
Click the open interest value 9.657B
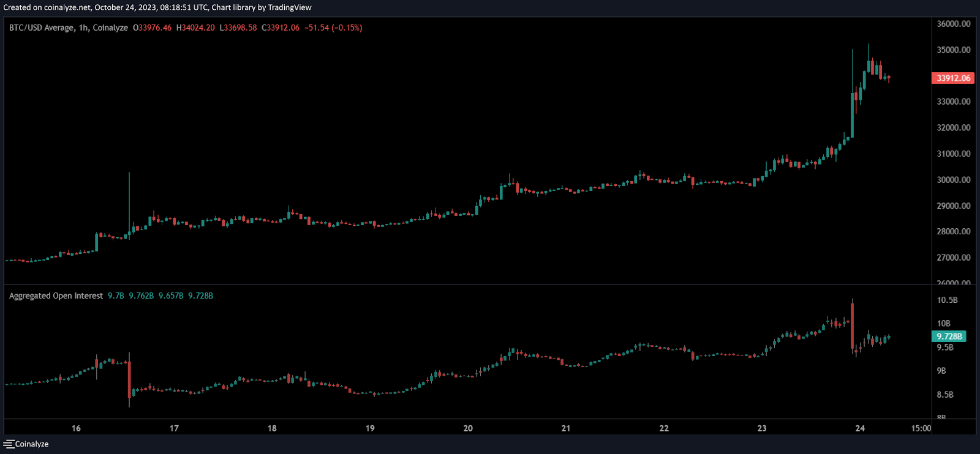click(x=171, y=296)
